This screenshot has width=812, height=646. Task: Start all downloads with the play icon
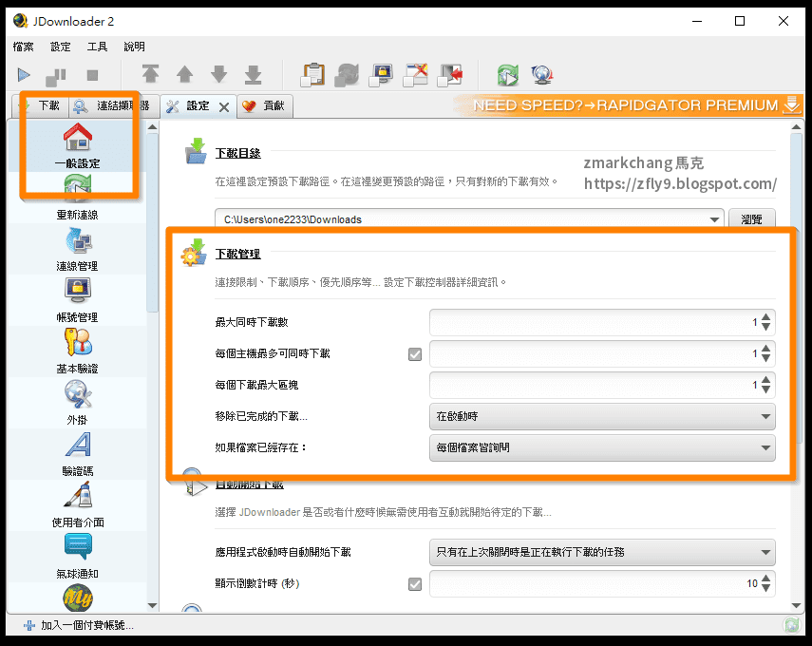pos(24,75)
